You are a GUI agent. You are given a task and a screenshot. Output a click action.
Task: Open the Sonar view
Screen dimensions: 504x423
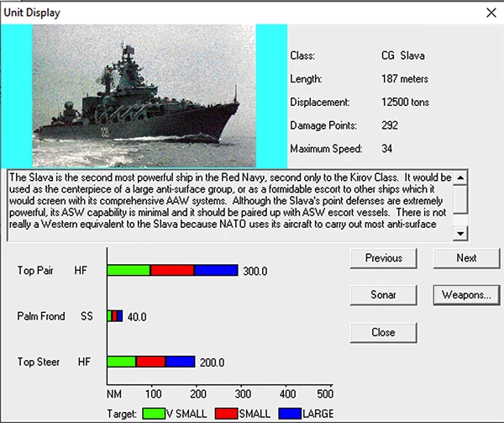pyautogui.click(x=383, y=295)
